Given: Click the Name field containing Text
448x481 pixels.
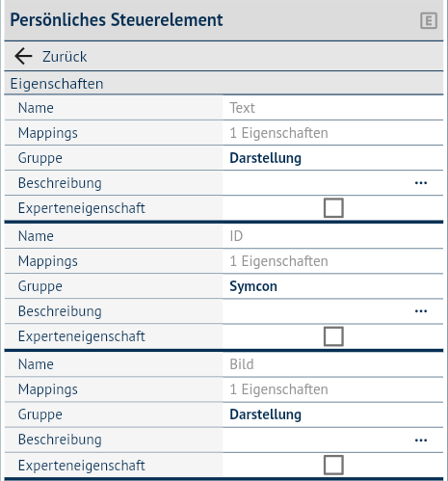Looking at the screenshot, I should tap(332, 108).
